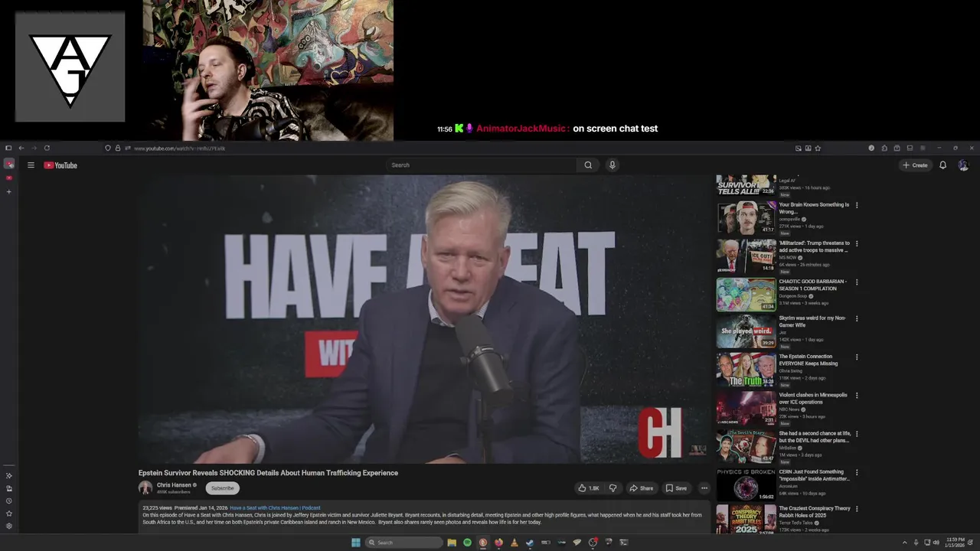Open browser sidebar bookmarks star icon
Viewport: 980px width, 551px height.
pyautogui.click(x=9, y=514)
